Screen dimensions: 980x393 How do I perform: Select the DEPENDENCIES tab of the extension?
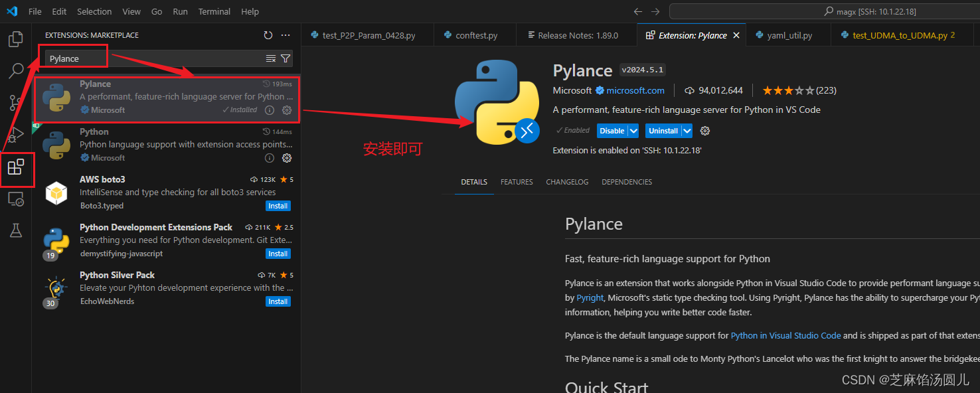click(x=627, y=182)
